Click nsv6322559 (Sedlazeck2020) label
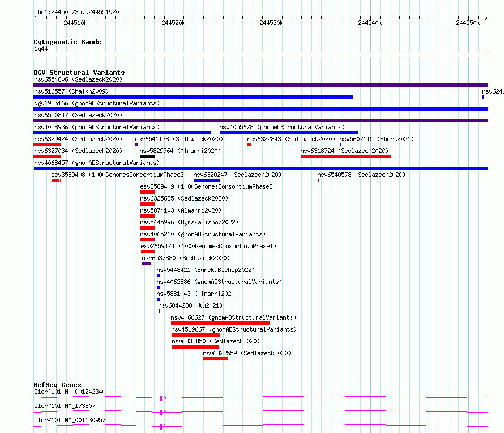The height and width of the screenshot is (433, 504). (x=247, y=353)
